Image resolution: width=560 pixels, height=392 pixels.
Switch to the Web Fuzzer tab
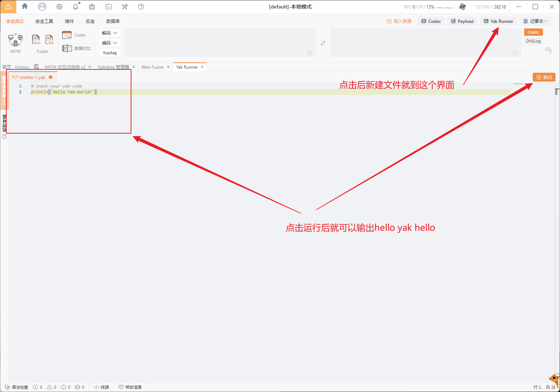click(x=152, y=67)
